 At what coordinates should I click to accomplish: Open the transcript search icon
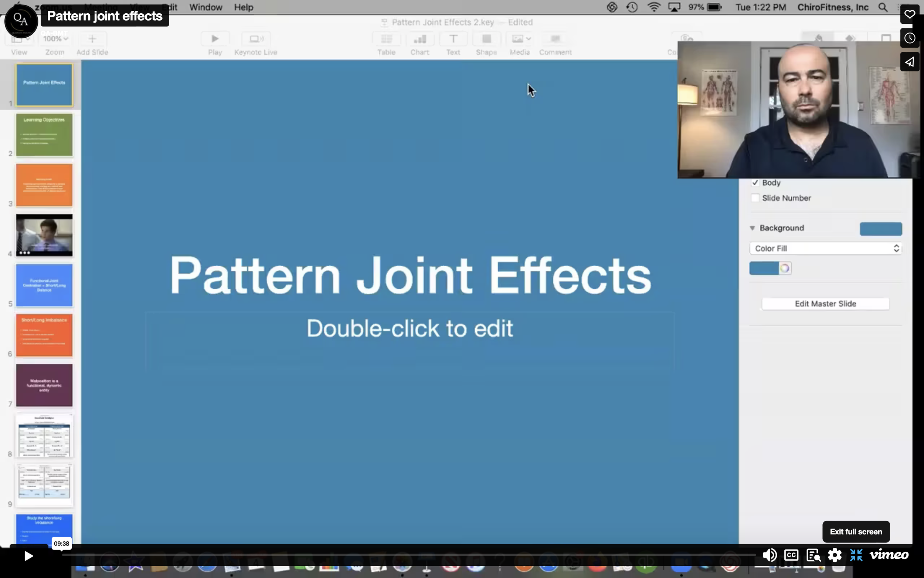click(813, 555)
